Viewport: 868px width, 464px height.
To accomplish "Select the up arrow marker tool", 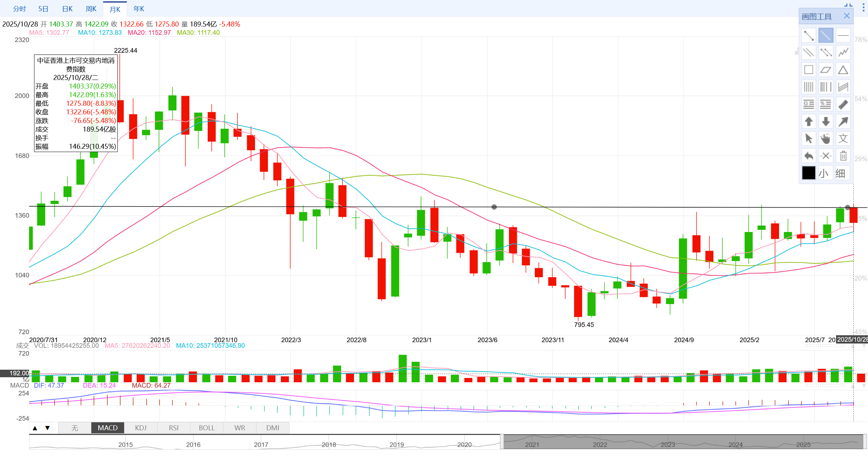I will pos(808,122).
